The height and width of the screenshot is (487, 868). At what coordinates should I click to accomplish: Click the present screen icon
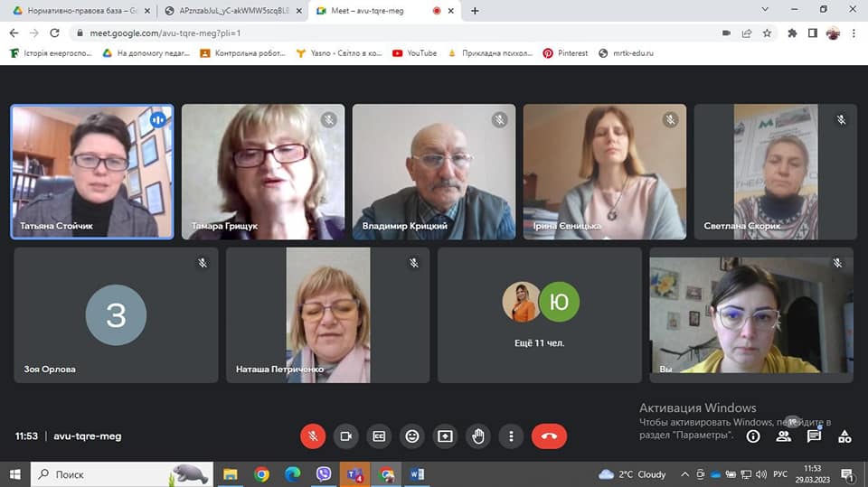click(x=445, y=436)
